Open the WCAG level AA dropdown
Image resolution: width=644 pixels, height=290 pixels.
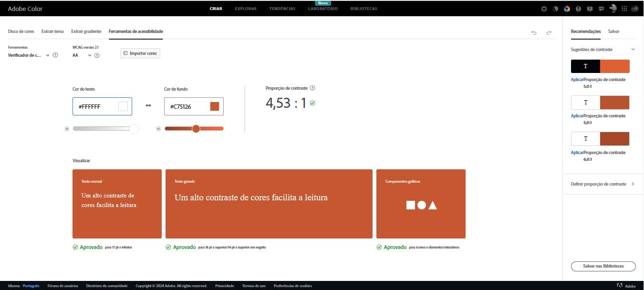(82, 55)
